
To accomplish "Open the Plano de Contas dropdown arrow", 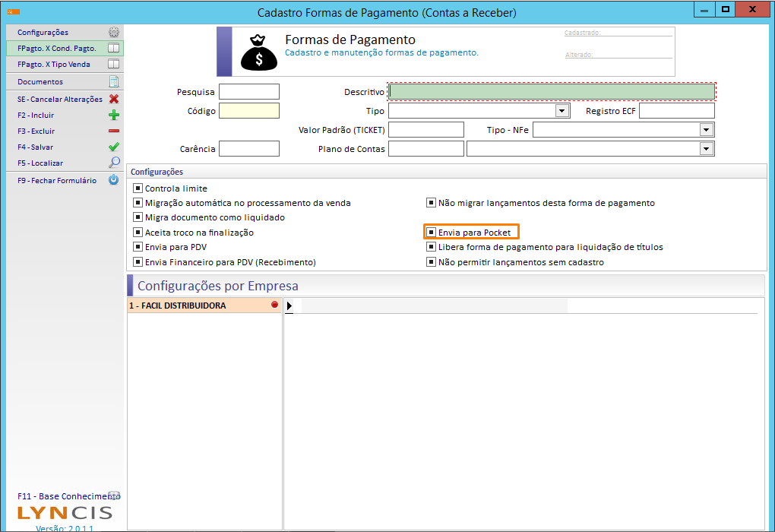I will click(707, 149).
